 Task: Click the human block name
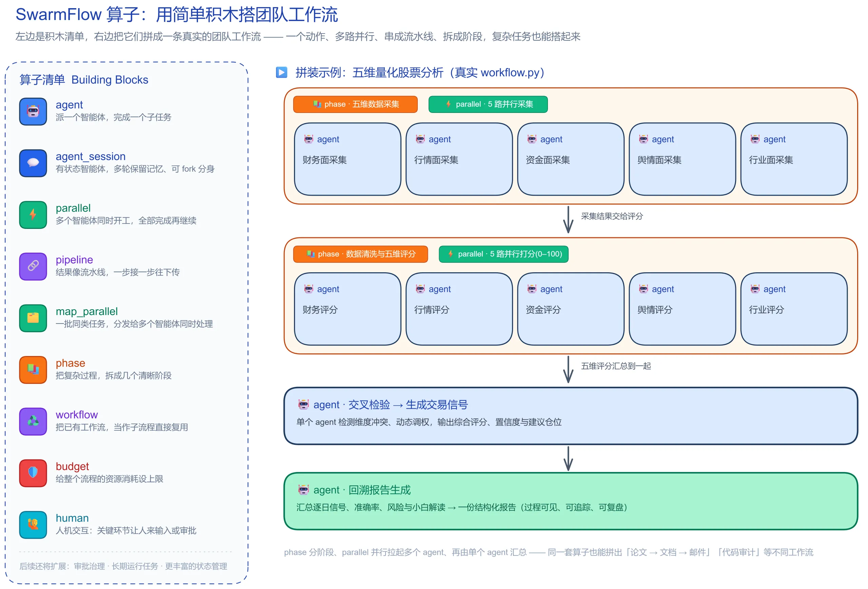coord(72,518)
